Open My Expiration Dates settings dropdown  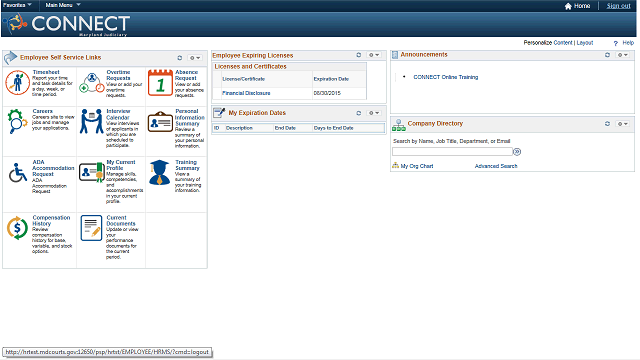[374, 113]
